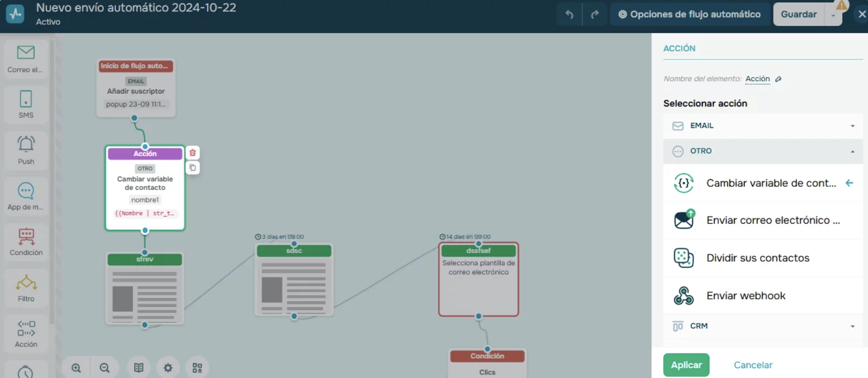
Task: Zoom in on the workflow canvas
Action: (76, 368)
